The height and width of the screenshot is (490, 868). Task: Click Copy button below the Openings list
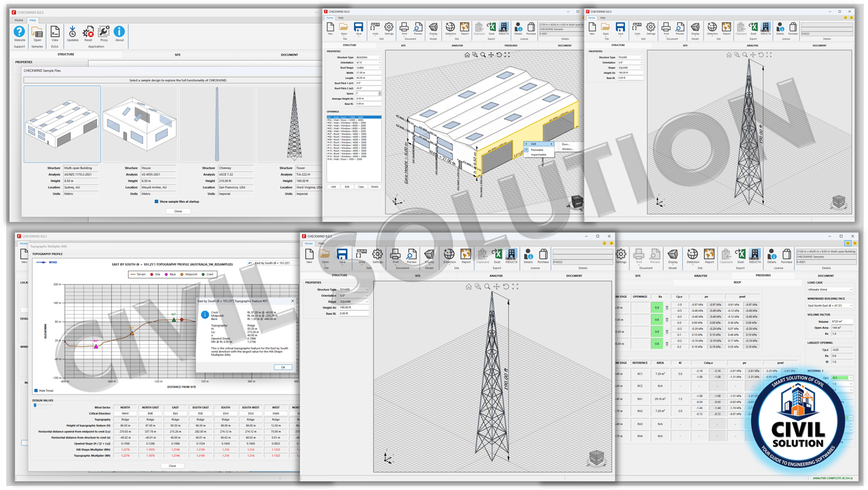click(361, 187)
